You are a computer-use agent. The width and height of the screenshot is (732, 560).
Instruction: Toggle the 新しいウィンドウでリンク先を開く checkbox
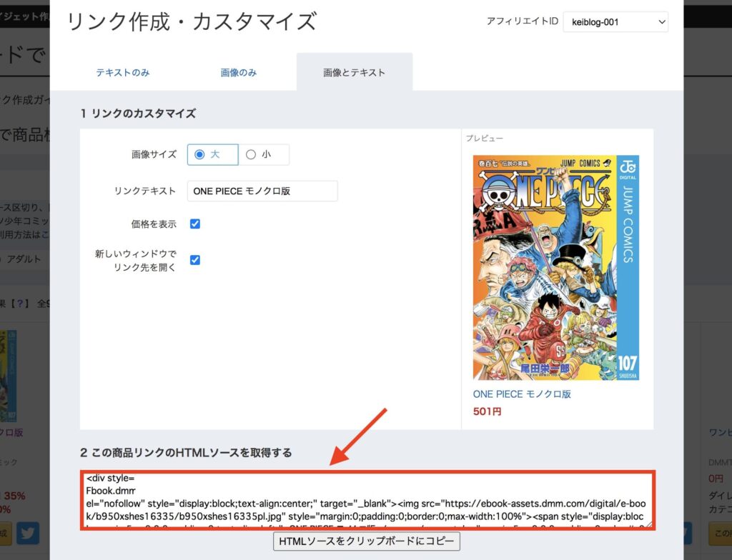coord(195,260)
